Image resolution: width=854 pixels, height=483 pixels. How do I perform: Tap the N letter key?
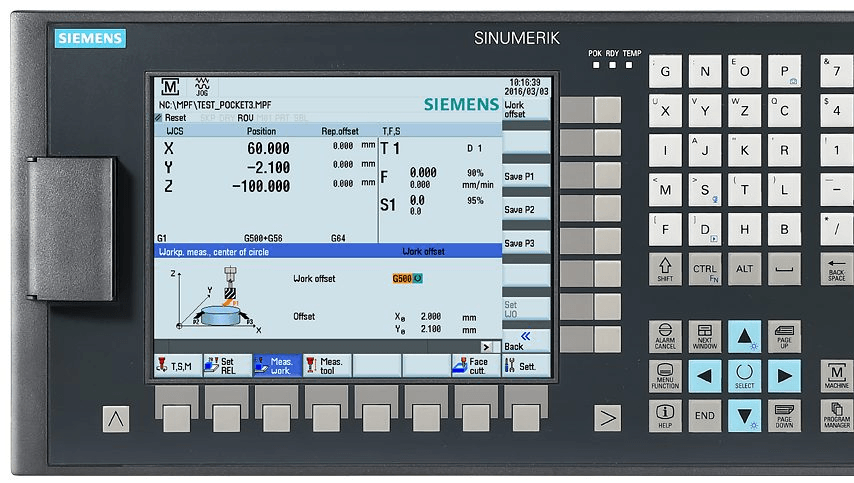pos(705,71)
